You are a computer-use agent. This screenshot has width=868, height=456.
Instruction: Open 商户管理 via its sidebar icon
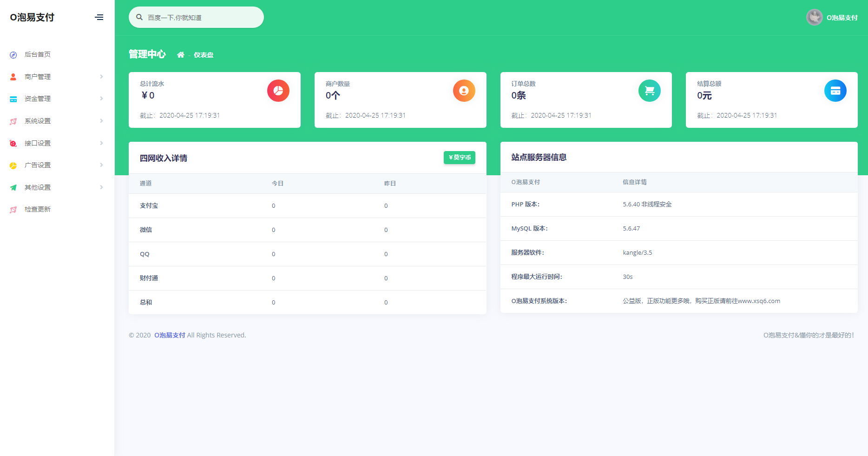click(13, 76)
